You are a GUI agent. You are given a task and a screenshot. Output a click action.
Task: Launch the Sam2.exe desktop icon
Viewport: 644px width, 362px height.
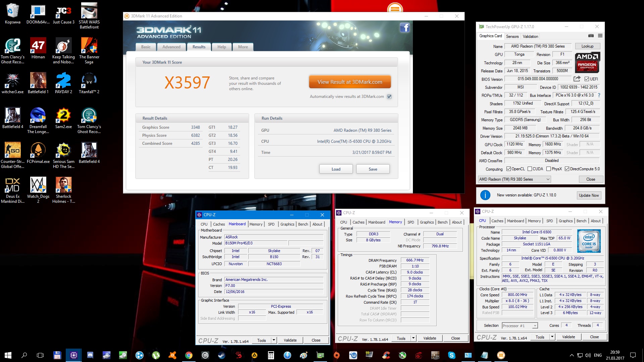[63, 118]
